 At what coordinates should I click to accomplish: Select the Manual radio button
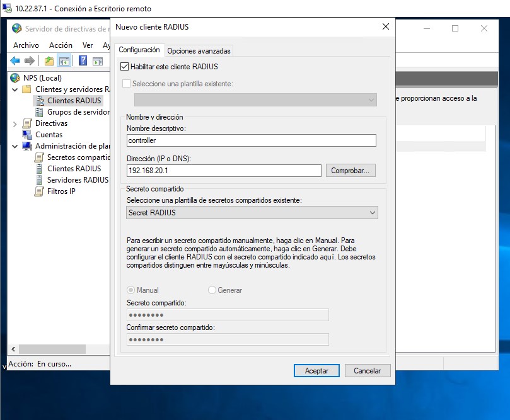point(130,290)
